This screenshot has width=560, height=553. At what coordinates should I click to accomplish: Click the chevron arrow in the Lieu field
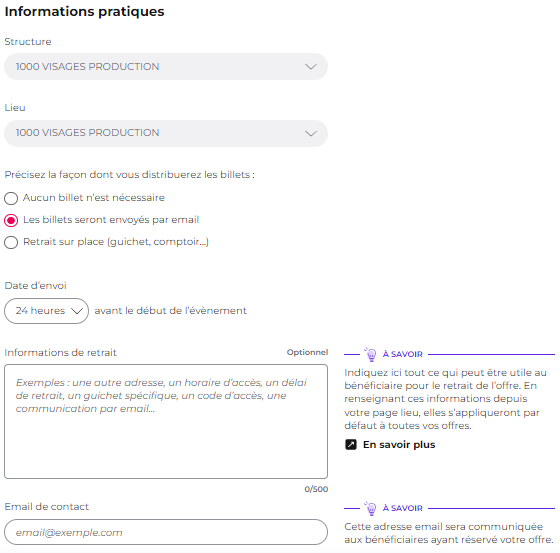pos(311,133)
